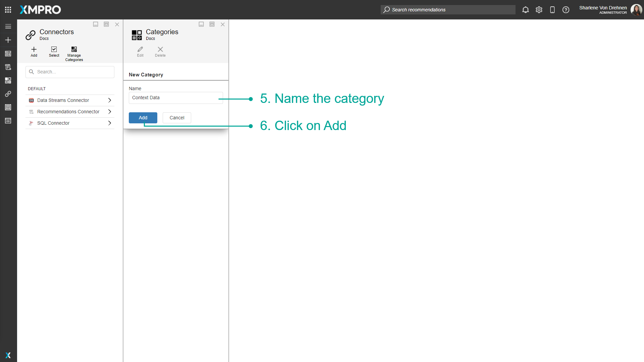Expand the SQL Connector entry
The image size is (644, 362).
click(x=109, y=123)
